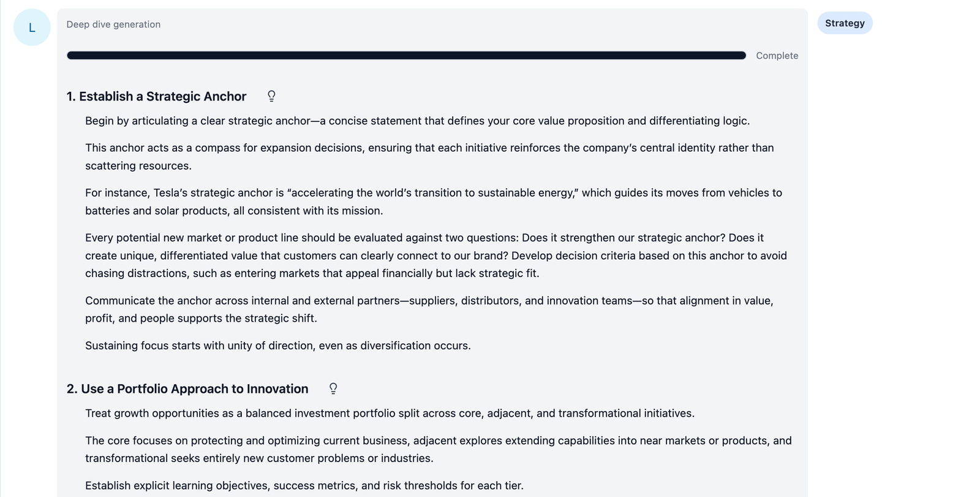Click the phrase "scattering resources."
Screen dimensions: 980x497
click(x=138, y=166)
